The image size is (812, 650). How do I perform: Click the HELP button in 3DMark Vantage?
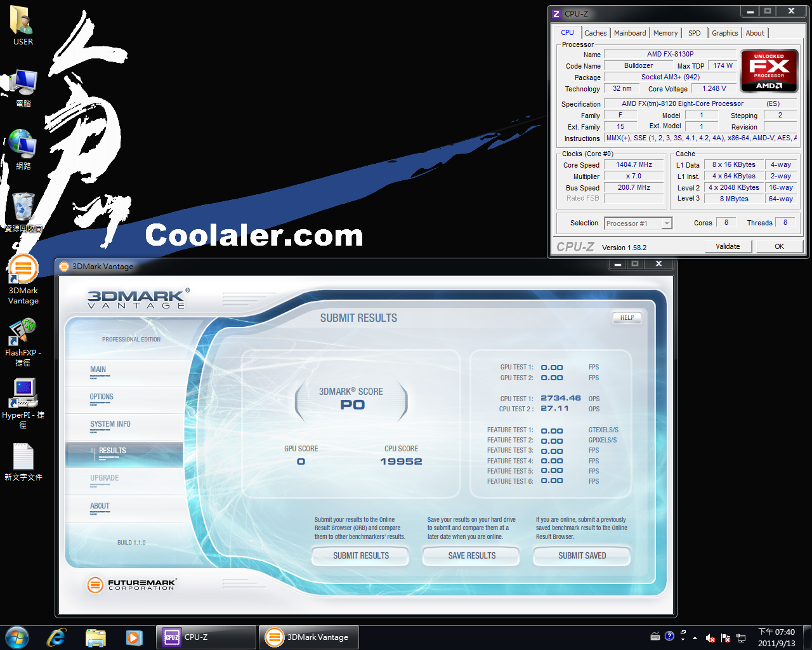pos(627,317)
